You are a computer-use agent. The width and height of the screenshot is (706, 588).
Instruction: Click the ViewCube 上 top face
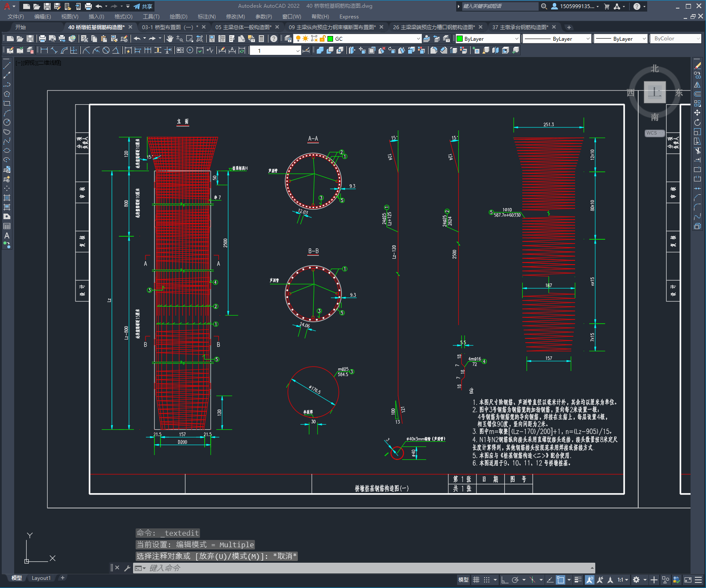click(x=655, y=92)
